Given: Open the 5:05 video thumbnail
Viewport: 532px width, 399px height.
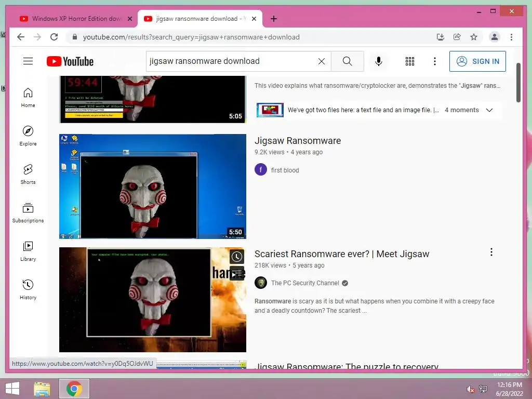Looking at the screenshot, I should (153, 99).
